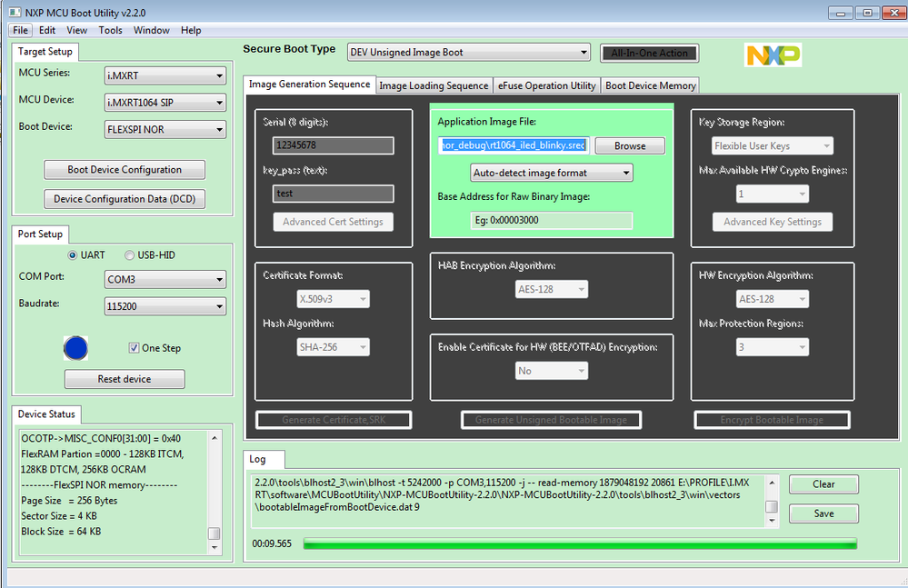This screenshot has width=908, height=588.
Task: Click the Advanced Key Settings button
Action: point(773,222)
